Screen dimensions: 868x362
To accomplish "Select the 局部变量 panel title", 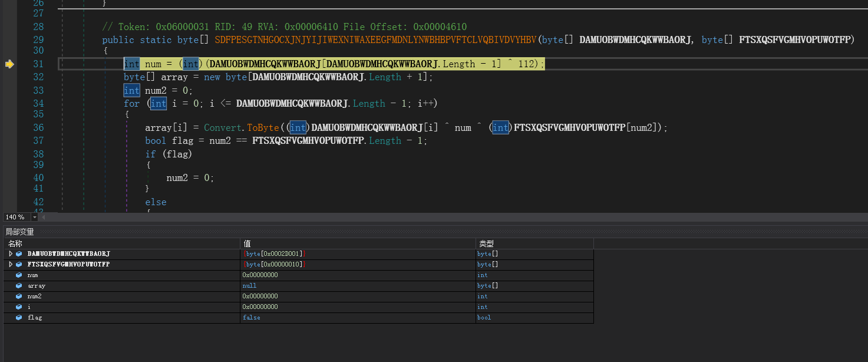I will click(x=20, y=232).
